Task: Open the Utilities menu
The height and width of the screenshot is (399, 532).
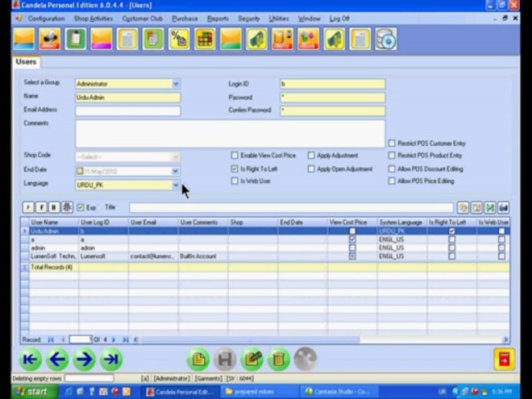Action: [279, 19]
